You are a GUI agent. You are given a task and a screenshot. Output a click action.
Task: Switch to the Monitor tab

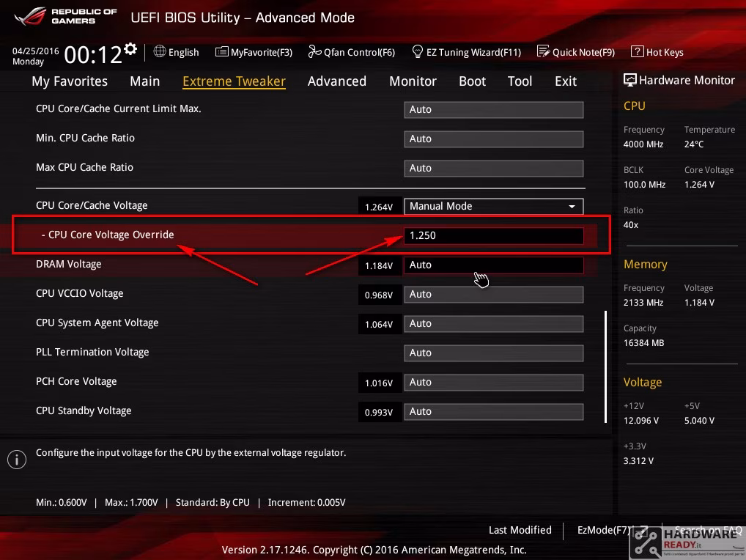(413, 81)
